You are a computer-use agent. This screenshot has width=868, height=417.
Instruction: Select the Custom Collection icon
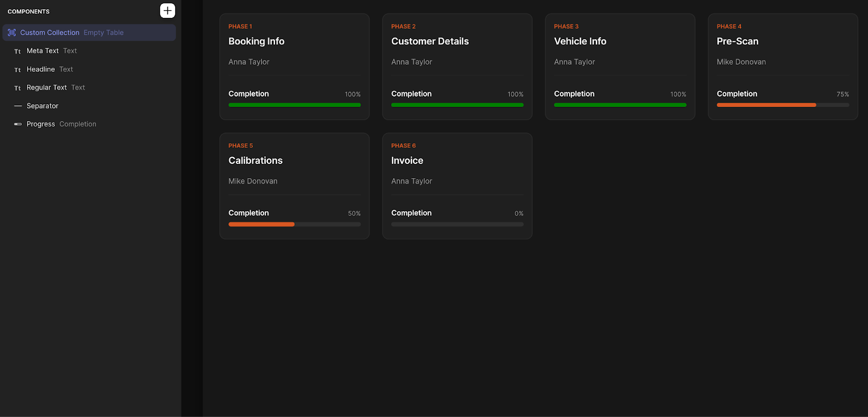pyautogui.click(x=12, y=33)
